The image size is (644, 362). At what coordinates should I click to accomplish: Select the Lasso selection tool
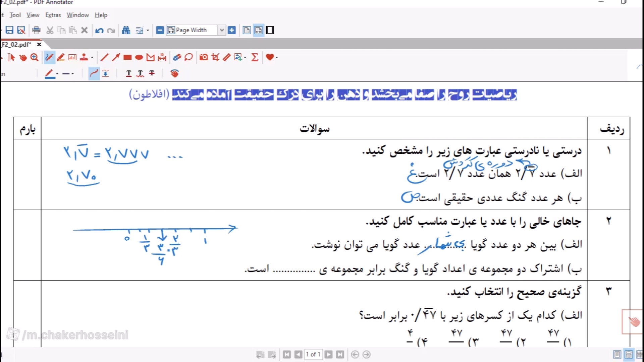click(x=189, y=57)
